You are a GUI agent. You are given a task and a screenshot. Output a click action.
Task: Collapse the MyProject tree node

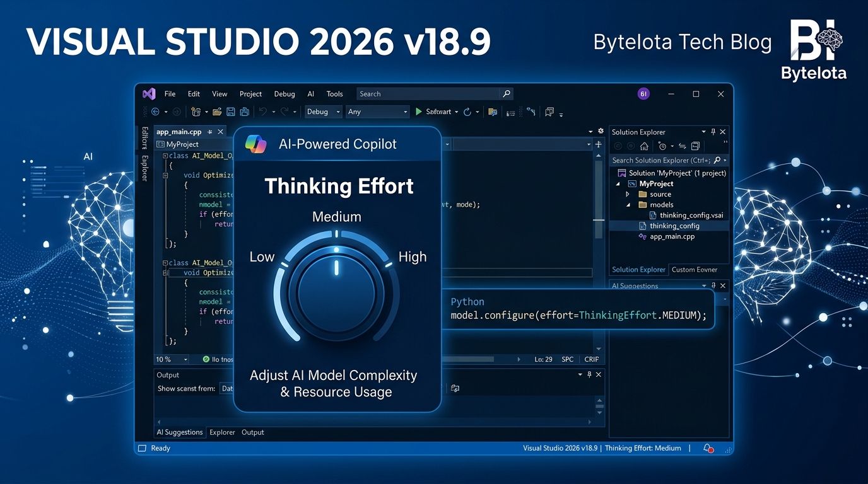[x=618, y=184]
